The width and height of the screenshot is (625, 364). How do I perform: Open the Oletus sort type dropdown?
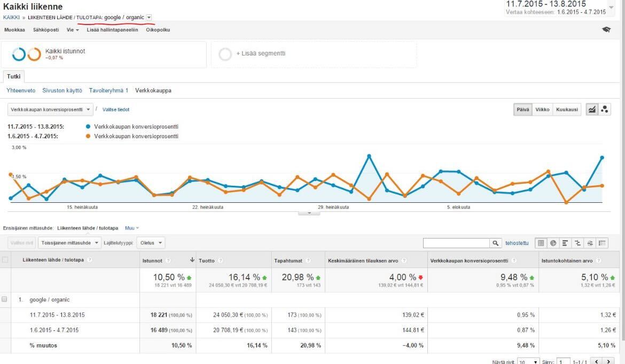(x=150, y=243)
